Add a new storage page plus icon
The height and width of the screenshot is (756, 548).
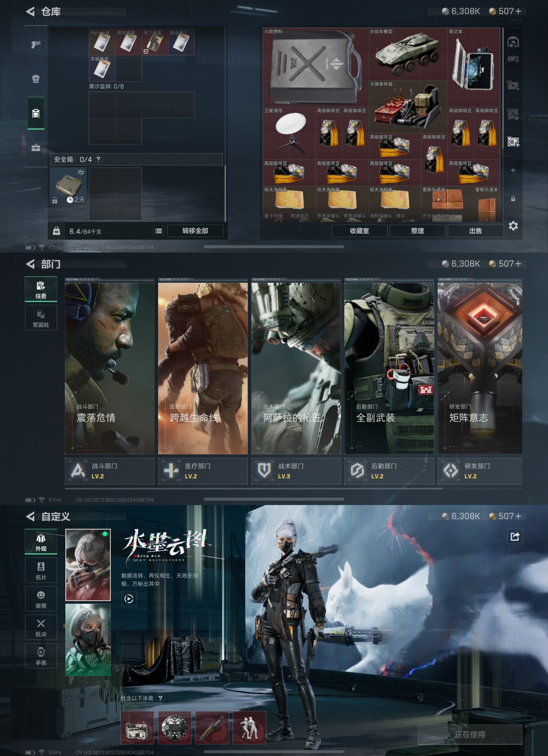[x=513, y=170]
